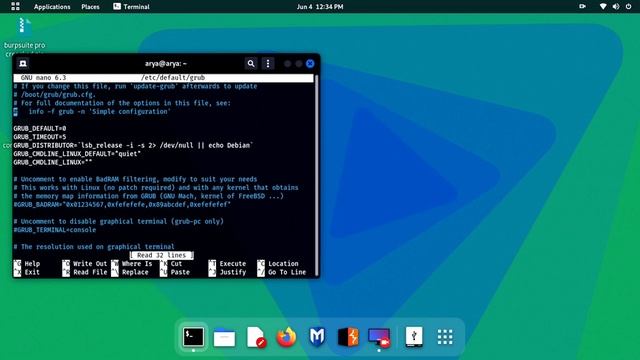The height and width of the screenshot is (360, 640).
Task: Click the GRUB_DISTRIBUTOR line
Action: pyautogui.click(x=133, y=145)
